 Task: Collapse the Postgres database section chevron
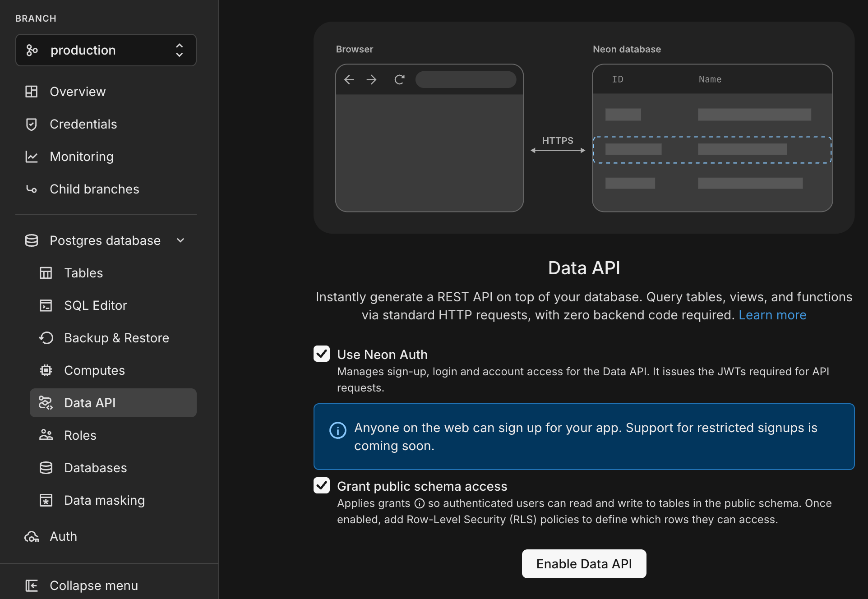(180, 240)
